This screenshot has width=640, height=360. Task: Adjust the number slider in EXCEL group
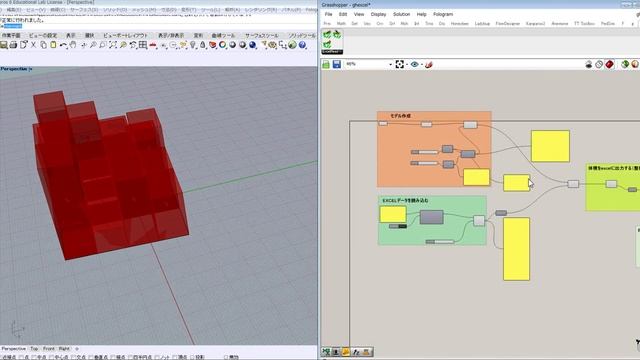(440, 242)
